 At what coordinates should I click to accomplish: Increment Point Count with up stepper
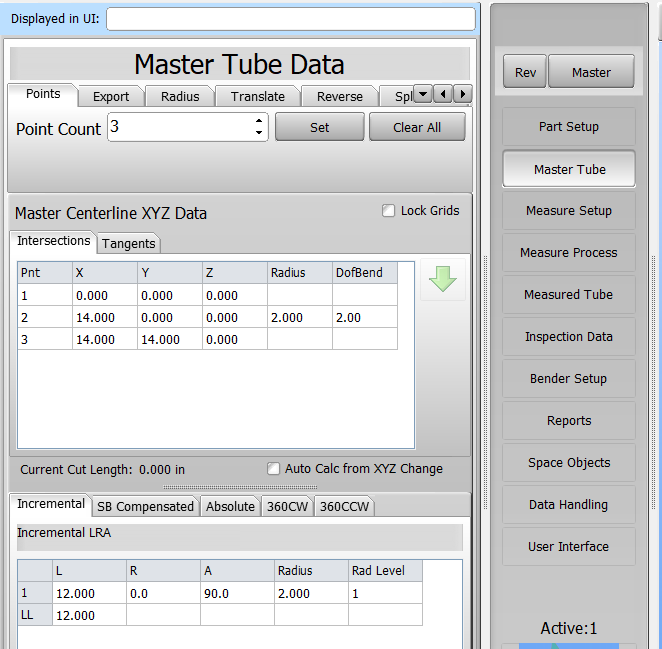coord(259,121)
